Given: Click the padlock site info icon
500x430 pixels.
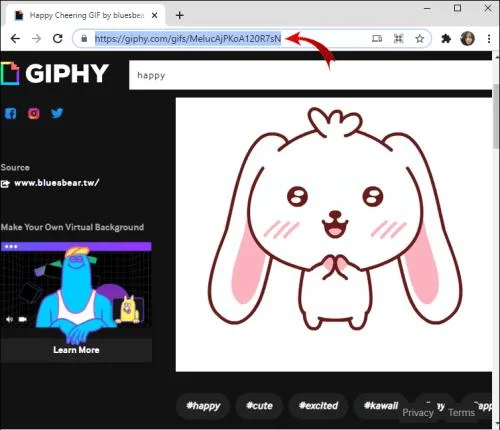Looking at the screenshot, I should 84,38.
